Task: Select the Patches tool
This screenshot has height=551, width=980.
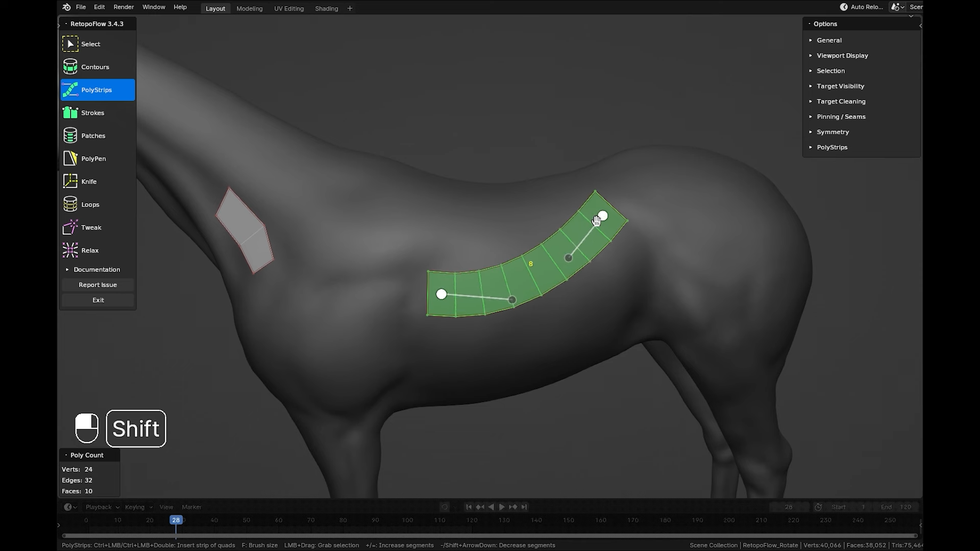Action: point(93,135)
